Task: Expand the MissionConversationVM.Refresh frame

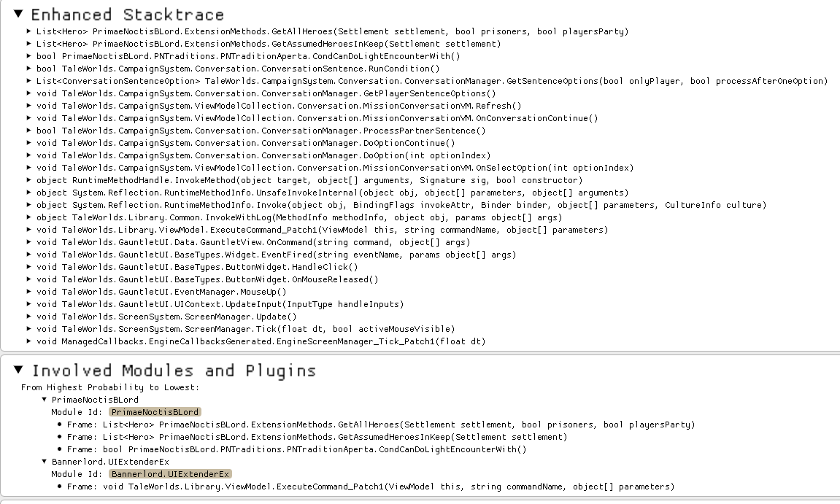Action: tap(29, 106)
